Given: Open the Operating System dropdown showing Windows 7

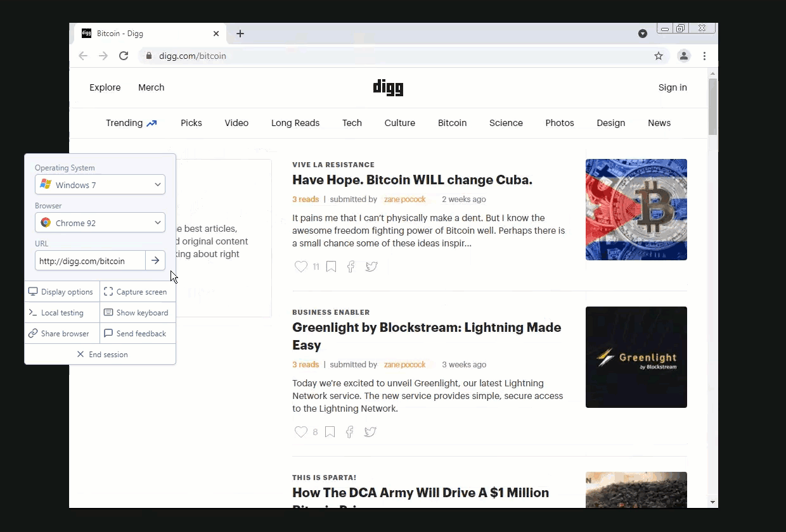Looking at the screenshot, I should click(x=100, y=184).
